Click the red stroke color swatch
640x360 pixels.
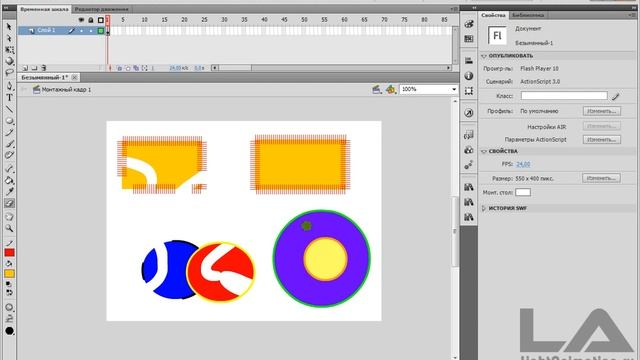(x=9, y=253)
